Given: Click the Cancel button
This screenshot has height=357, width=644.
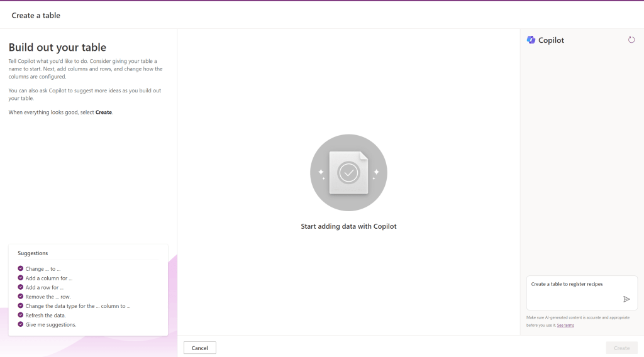Looking at the screenshot, I should [199, 348].
